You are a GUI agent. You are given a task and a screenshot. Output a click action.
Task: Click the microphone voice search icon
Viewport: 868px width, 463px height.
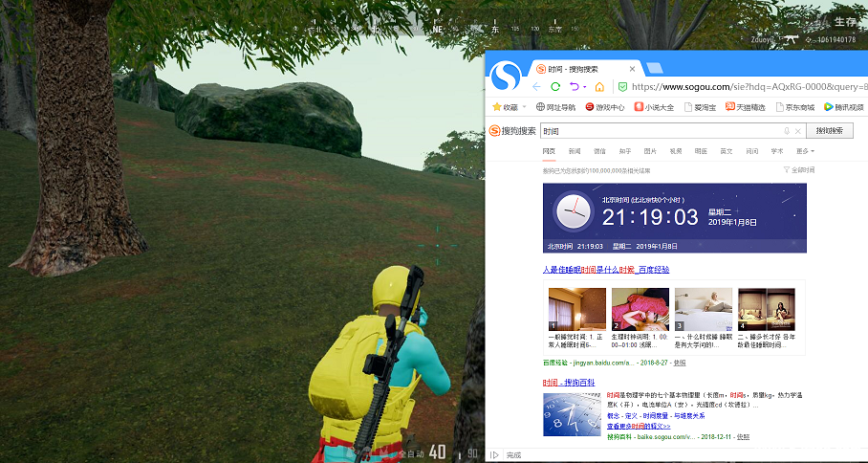(786, 131)
